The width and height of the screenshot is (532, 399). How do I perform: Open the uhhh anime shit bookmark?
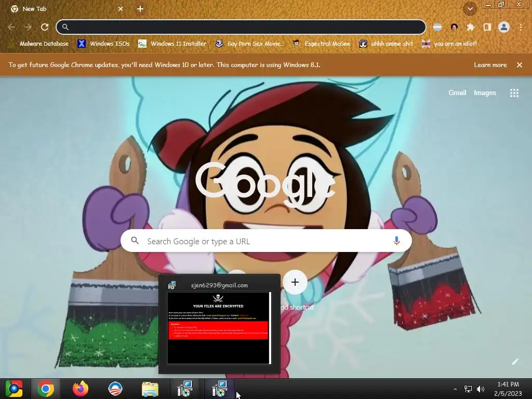click(x=386, y=44)
